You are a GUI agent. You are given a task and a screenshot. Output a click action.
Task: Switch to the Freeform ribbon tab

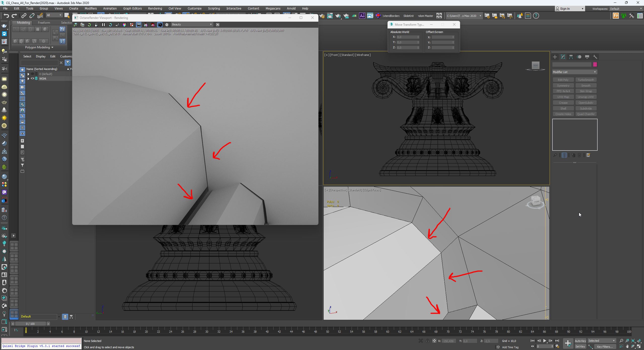click(x=44, y=23)
